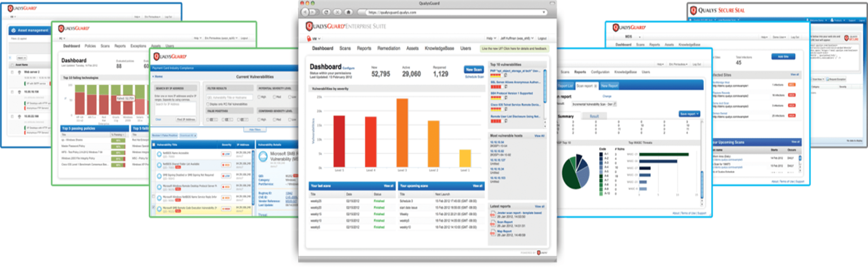Image resolution: width=868 pixels, height=267 pixels.
Task: Toggle select-all checkbox in Vulnerability Title header
Action: 154,145
